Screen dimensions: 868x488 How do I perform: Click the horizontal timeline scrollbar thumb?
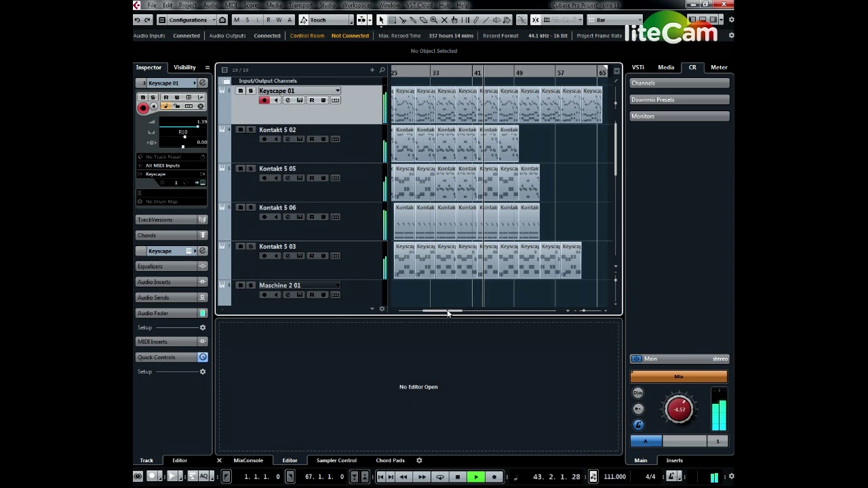(x=442, y=310)
